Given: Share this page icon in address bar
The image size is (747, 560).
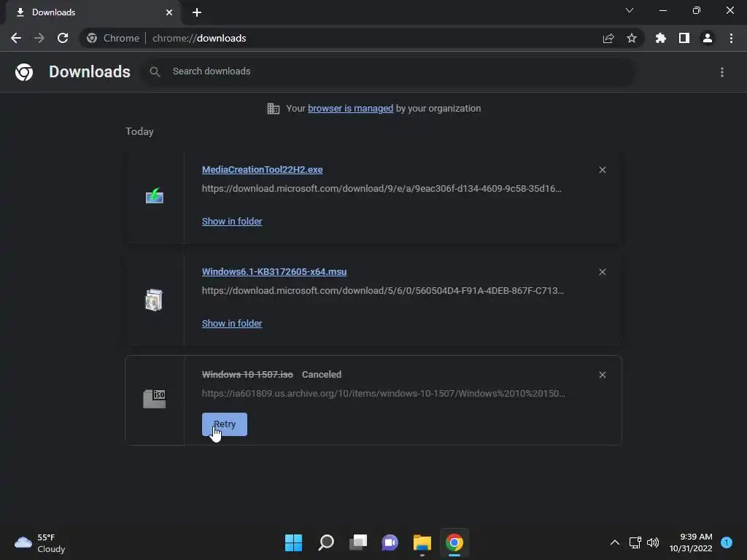Looking at the screenshot, I should pos(608,38).
